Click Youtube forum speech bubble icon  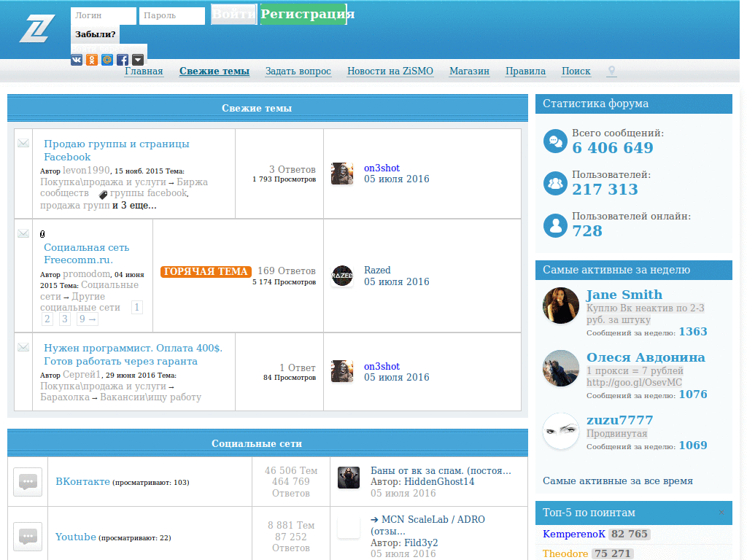(28, 537)
